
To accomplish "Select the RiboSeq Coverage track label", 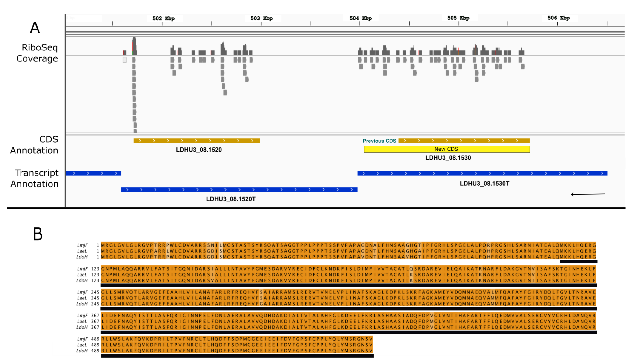I will [37, 53].
